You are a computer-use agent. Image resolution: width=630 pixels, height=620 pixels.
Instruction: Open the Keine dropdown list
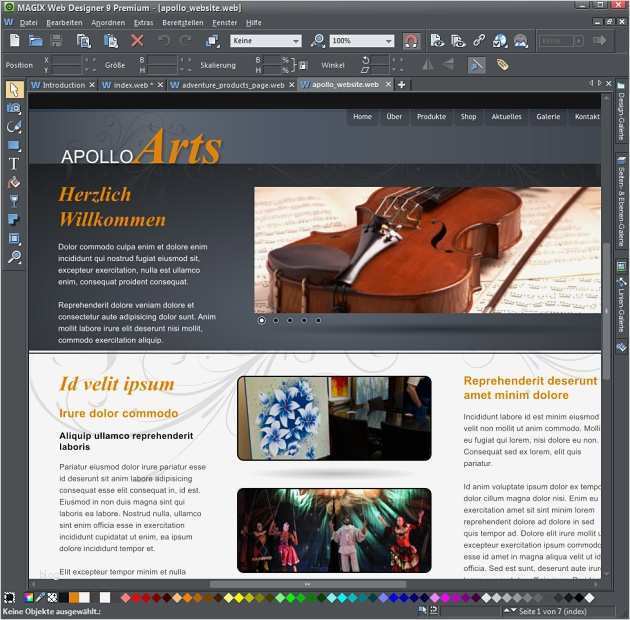point(266,41)
